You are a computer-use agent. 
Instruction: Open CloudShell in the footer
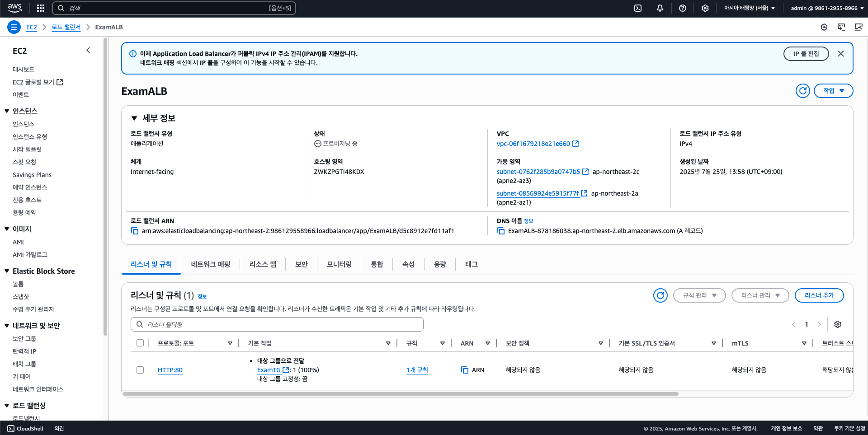click(x=25, y=429)
